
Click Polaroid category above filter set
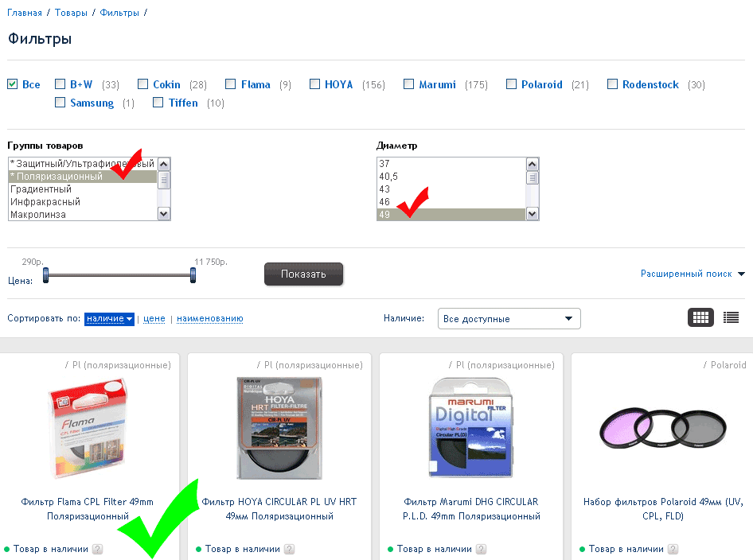point(728,365)
